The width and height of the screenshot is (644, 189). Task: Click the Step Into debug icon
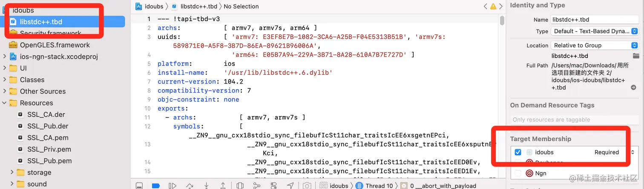pos(206,186)
